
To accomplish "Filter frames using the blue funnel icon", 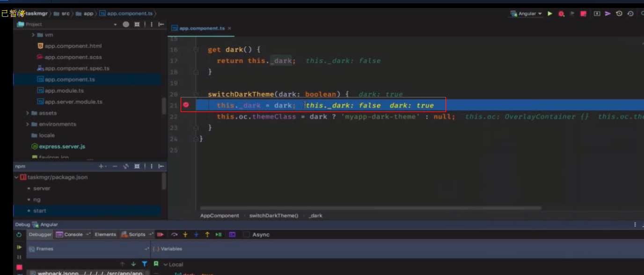I will click(145, 264).
